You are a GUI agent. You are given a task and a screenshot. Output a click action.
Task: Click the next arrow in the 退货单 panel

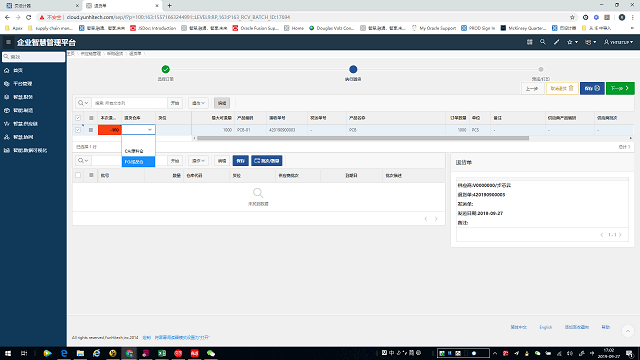pos(620,235)
